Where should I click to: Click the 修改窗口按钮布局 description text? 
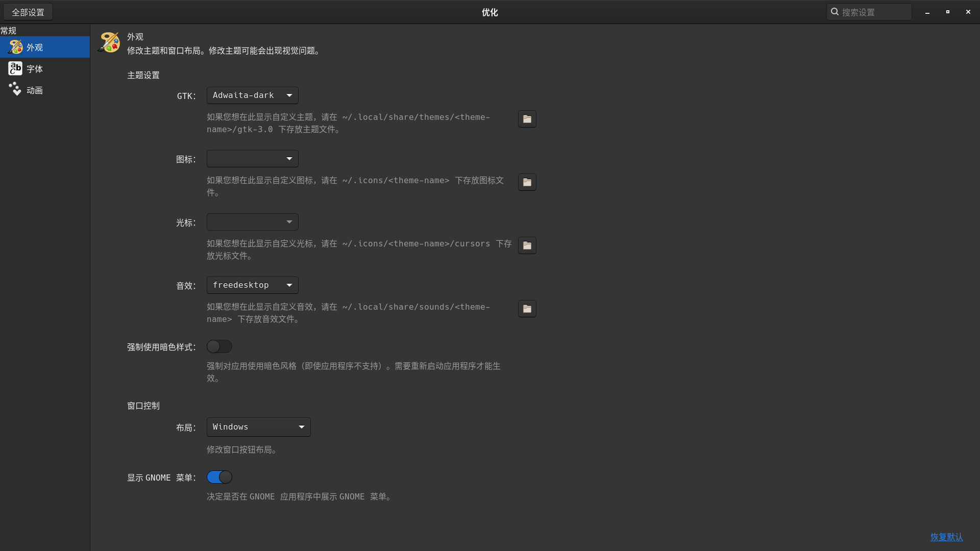(242, 449)
